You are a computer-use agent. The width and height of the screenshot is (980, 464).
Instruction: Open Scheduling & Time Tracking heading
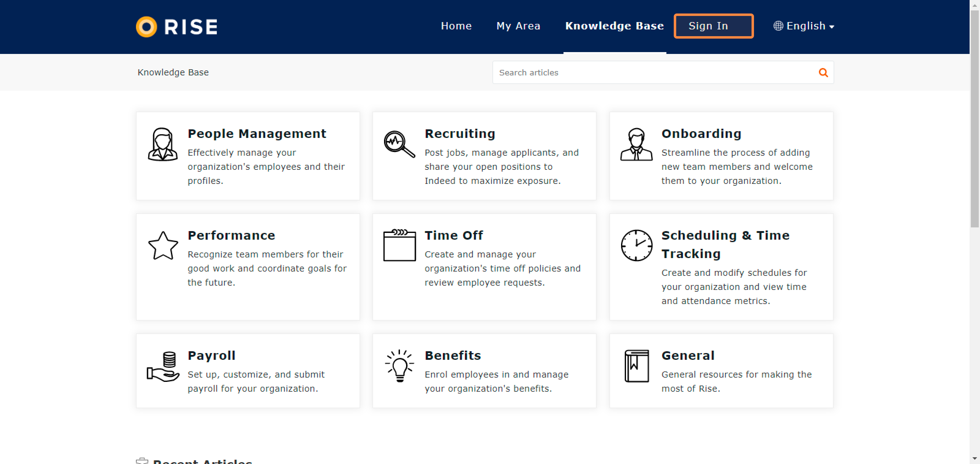725,244
